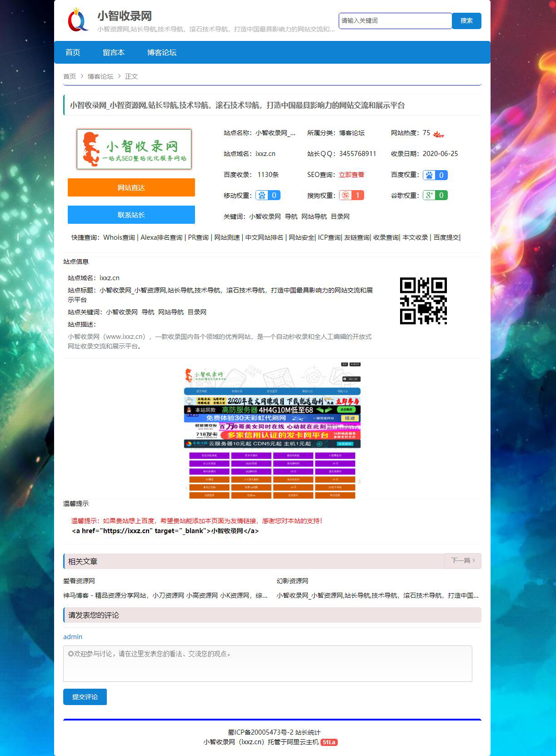This screenshot has height=756, width=556.
Task: Submit comment with 提交评论 button
Action: click(x=85, y=697)
